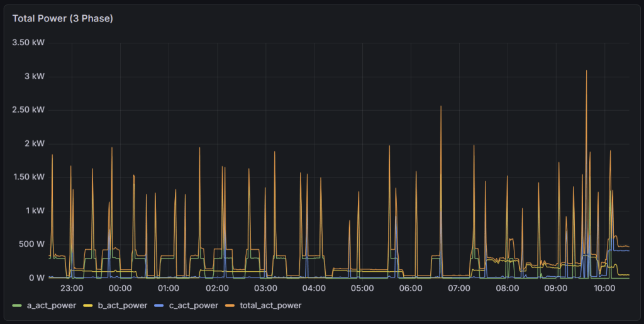The height and width of the screenshot is (324, 644).
Task: Click the tallest orange peak above 3 kW
Action: pos(586,71)
